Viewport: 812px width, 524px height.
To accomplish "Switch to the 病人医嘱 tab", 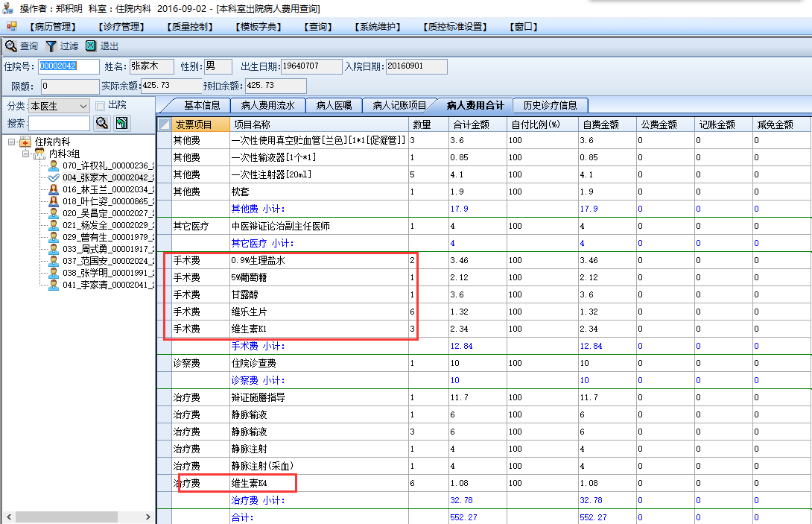I will point(334,105).
